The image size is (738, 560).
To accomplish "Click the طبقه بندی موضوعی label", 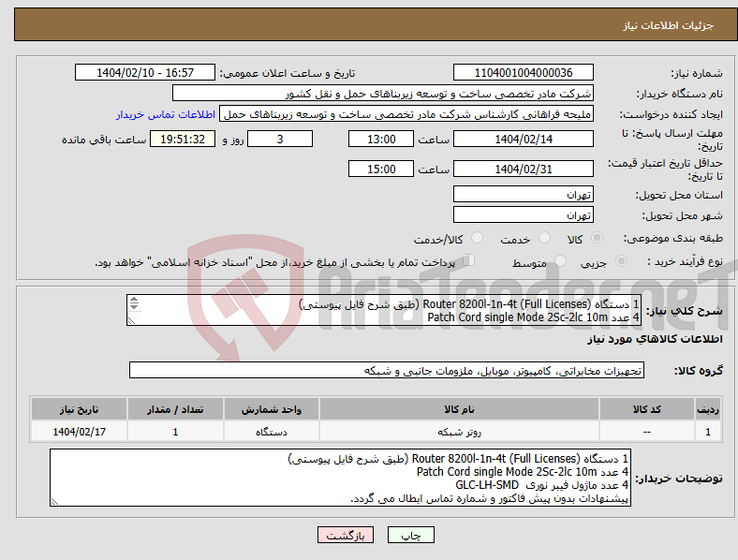I will pos(673,238).
